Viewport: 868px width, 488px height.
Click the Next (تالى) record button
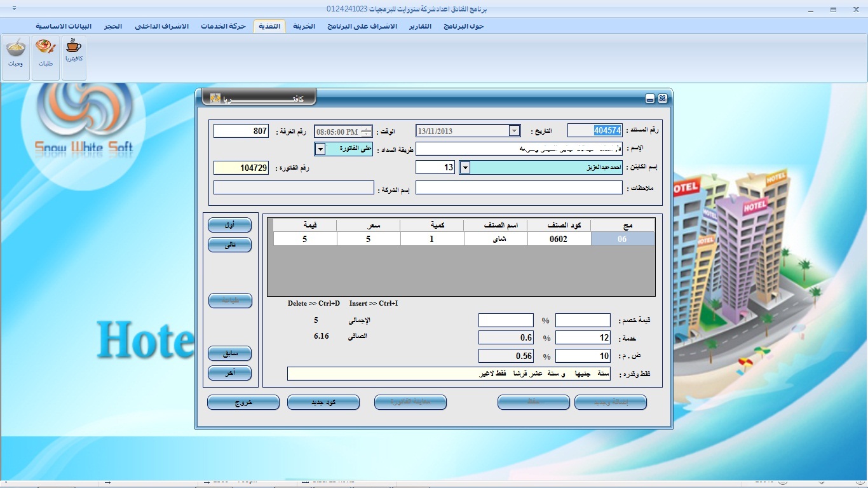230,245
